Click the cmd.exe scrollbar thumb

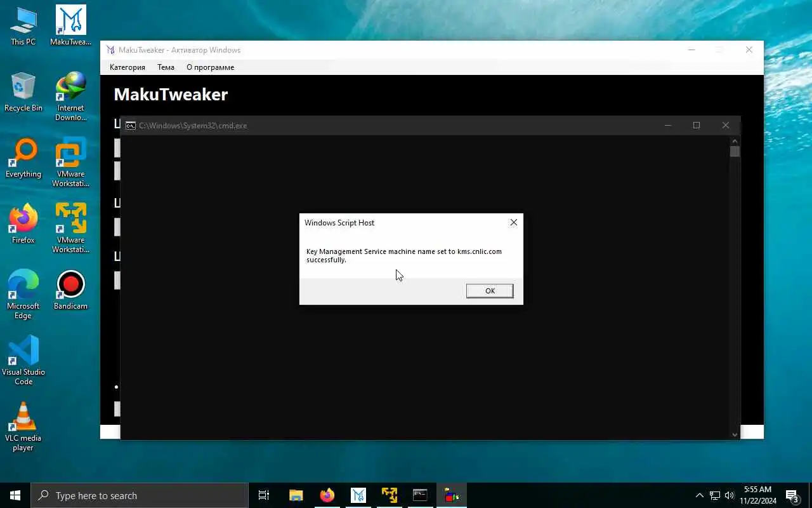(x=735, y=151)
